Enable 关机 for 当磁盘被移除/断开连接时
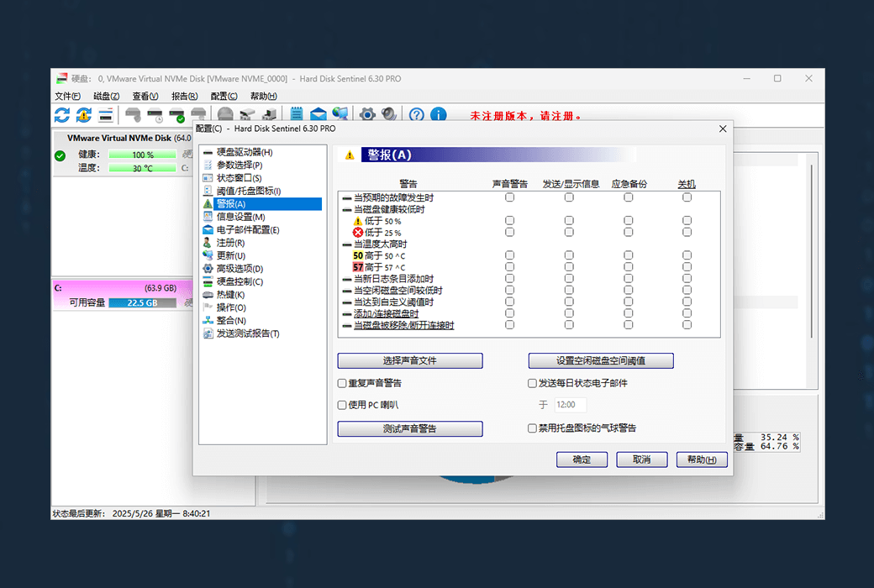 [687, 325]
